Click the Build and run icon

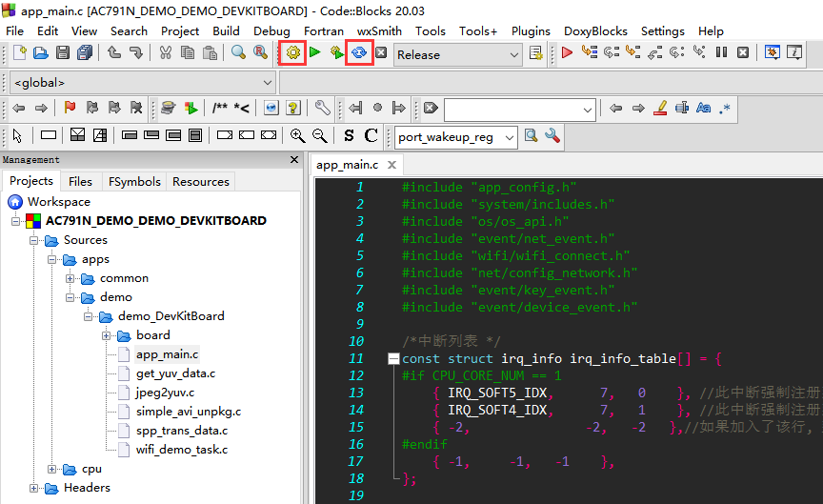tap(336, 52)
